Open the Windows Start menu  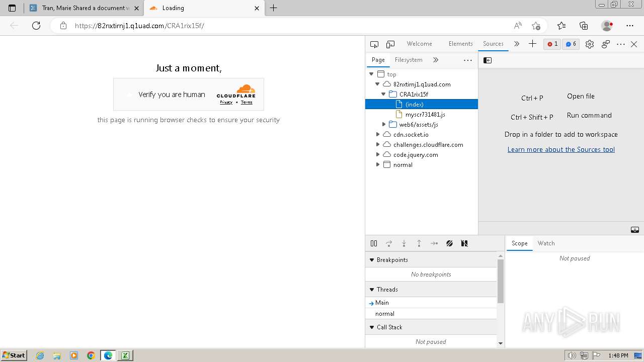(14, 355)
